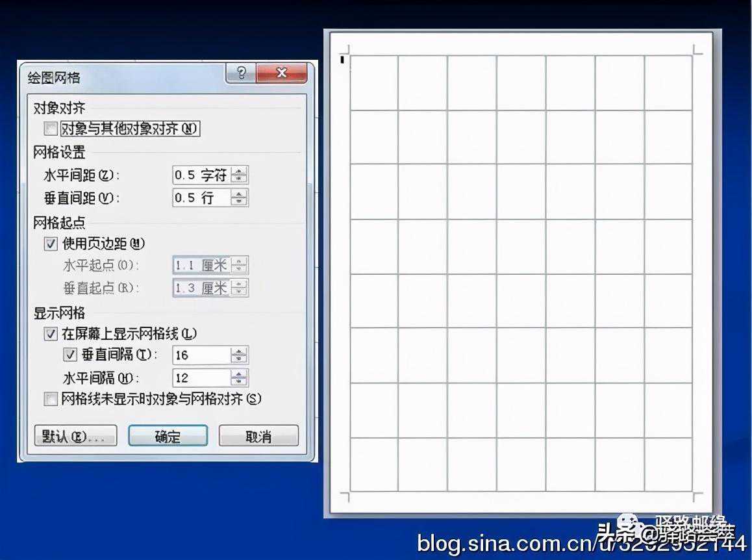This screenshot has width=752, height=560.
Task: Click the top-left grid cell in document
Action: point(374,83)
